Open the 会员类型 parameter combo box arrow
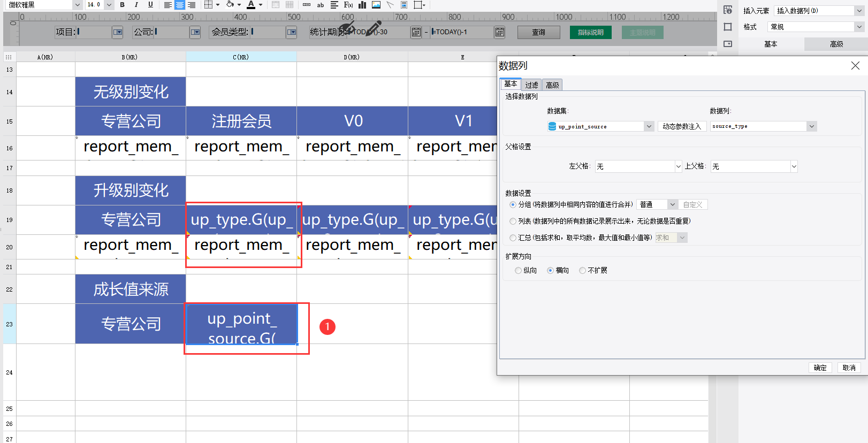The height and width of the screenshot is (443, 868). (292, 32)
